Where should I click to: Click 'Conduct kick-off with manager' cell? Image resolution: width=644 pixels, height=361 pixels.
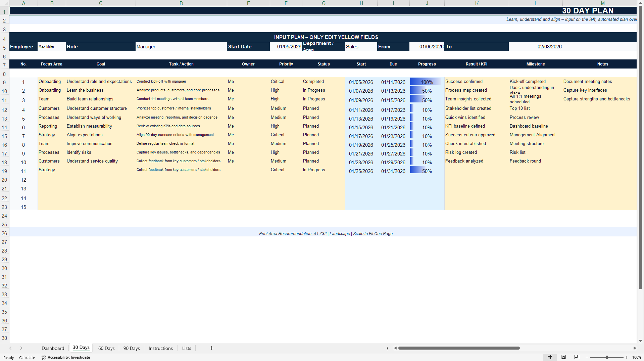(x=181, y=82)
